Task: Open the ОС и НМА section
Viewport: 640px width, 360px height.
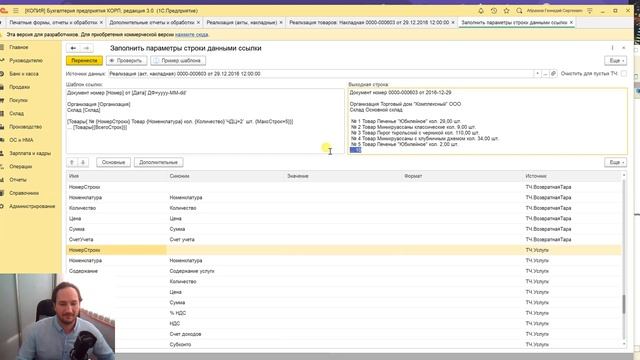Action: [x=21, y=140]
